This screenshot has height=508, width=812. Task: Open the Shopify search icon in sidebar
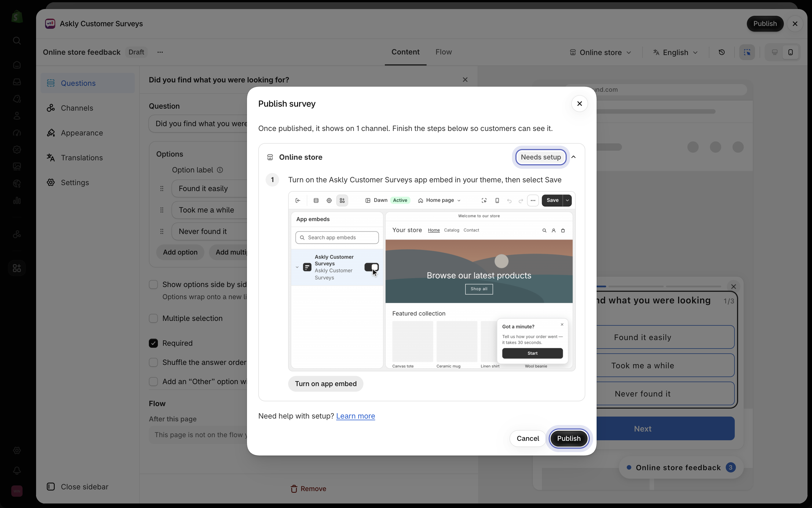(x=17, y=41)
